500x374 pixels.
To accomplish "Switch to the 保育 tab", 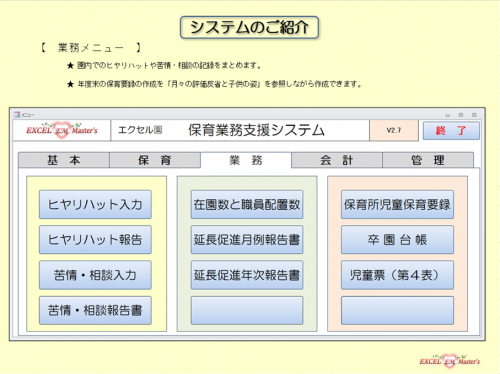I will [x=155, y=160].
